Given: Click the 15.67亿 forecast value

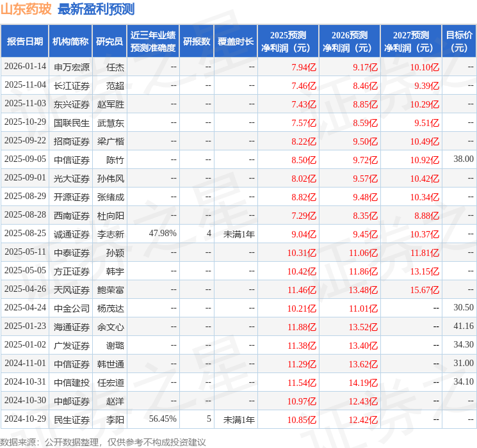Looking at the screenshot, I should click(424, 289).
